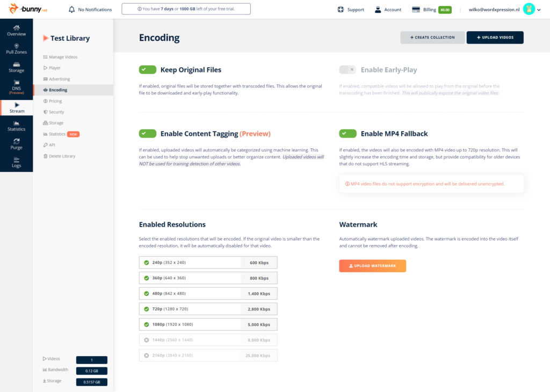550x392 pixels.
Task: Toggle the 1080p resolution check
Action: pos(147,324)
